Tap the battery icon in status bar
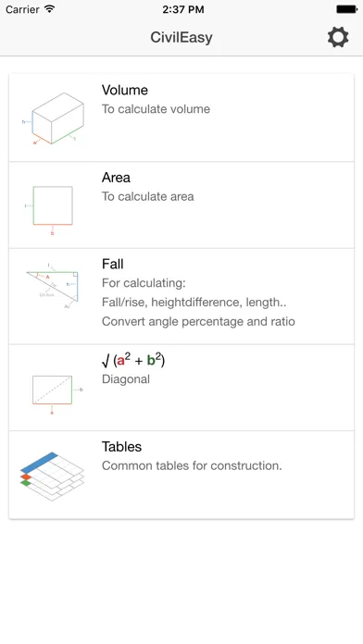Viewport: 363px width, 644px height. pyautogui.click(x=346, y=9)
